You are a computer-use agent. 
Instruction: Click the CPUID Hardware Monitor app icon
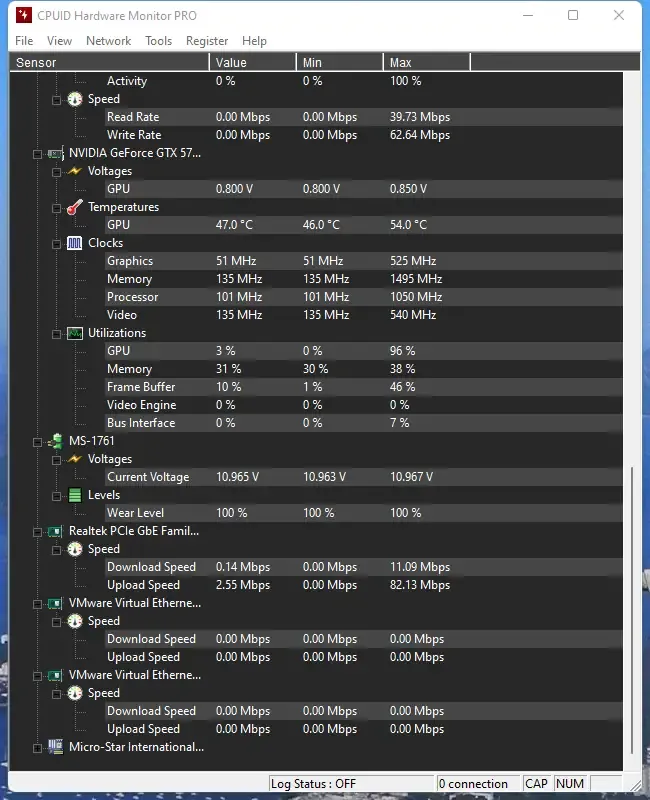(23, 15)
